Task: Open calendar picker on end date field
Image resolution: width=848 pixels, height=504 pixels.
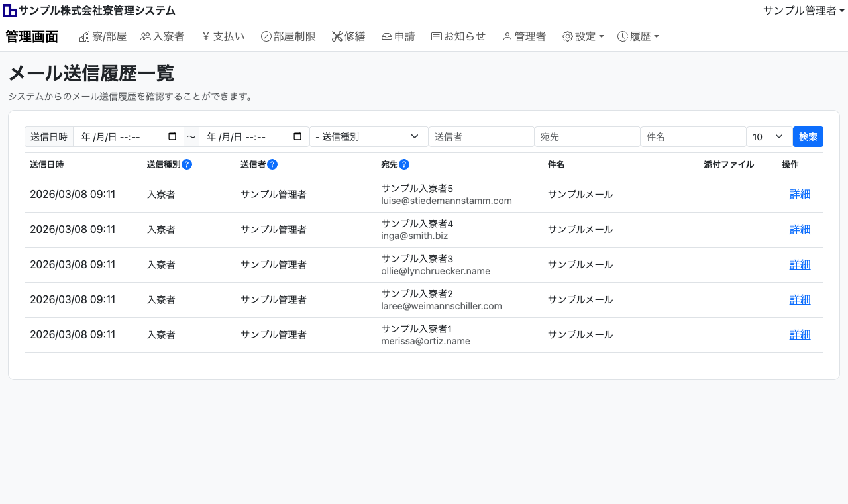Action: point(297,137)
